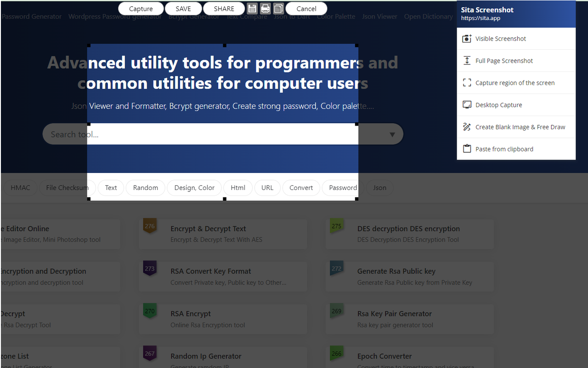Select Capture region of the screen
This screenshot has height=368, width=588.
point(514,83)
